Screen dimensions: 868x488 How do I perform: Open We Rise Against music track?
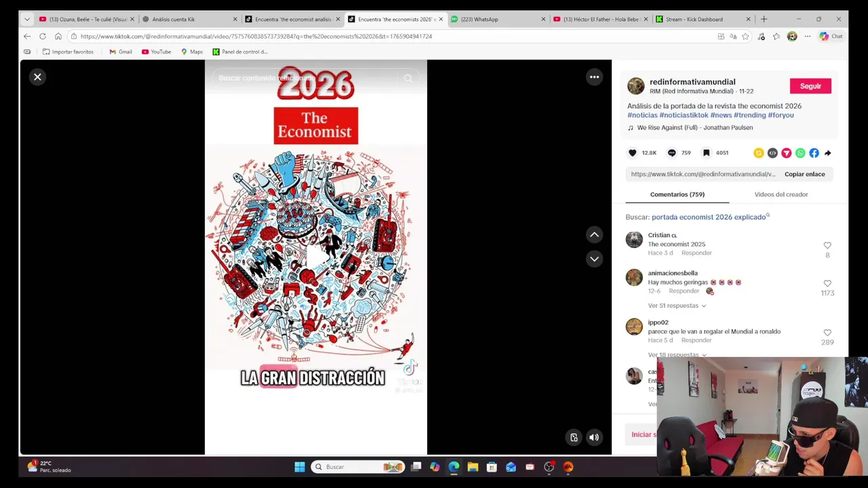(690, 127)
